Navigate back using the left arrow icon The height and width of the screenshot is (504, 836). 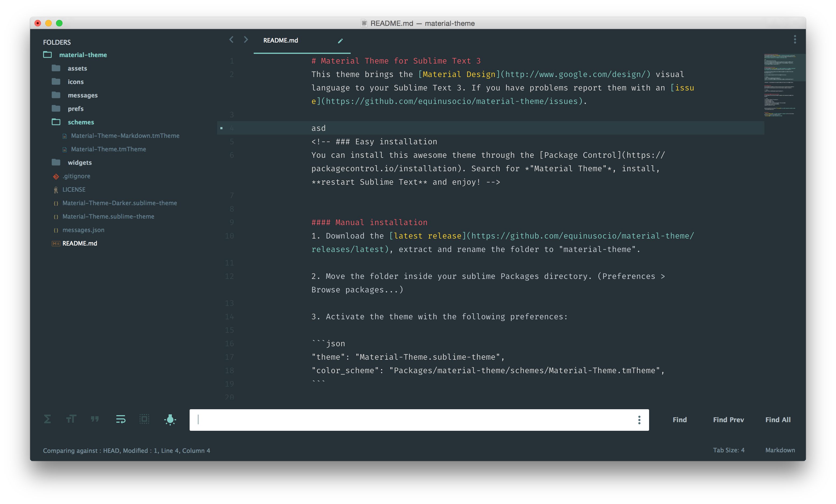pos(231,40)
